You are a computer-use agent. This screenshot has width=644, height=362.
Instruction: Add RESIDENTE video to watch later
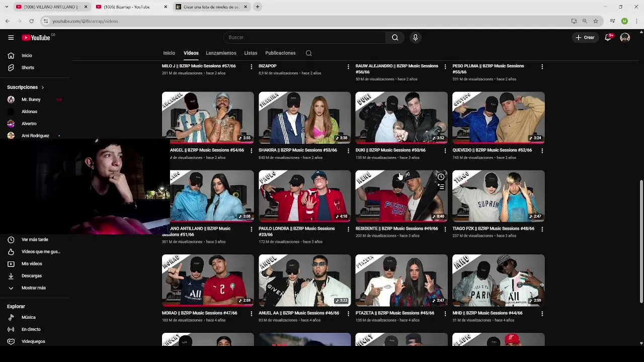tap(441, 177)
